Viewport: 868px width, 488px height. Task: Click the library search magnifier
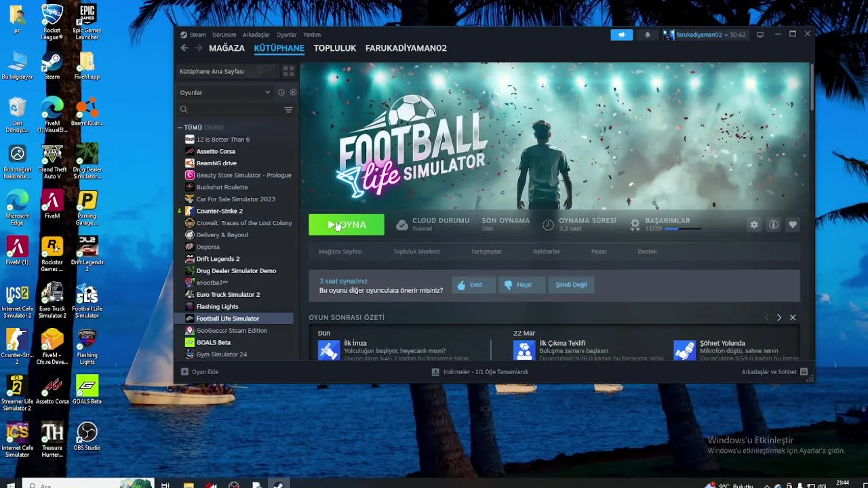184,110
